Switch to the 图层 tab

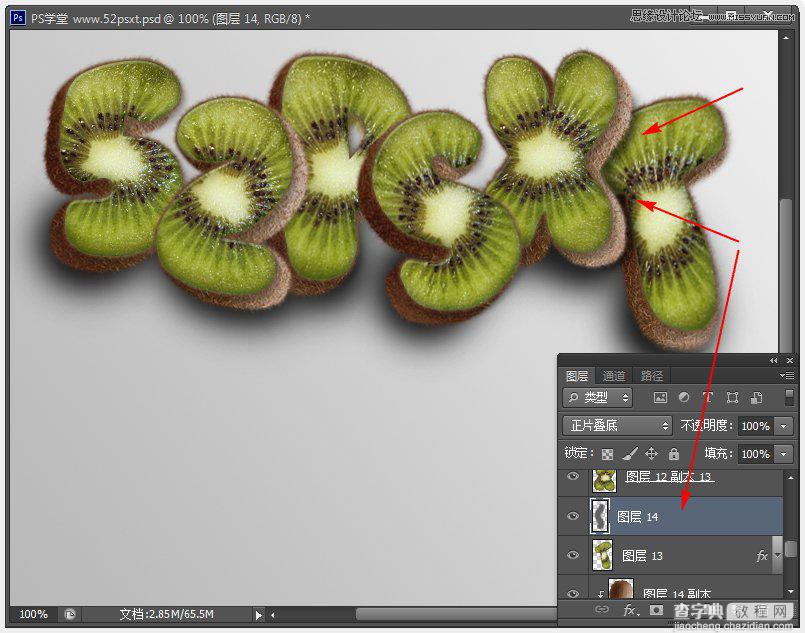[577, 376]
